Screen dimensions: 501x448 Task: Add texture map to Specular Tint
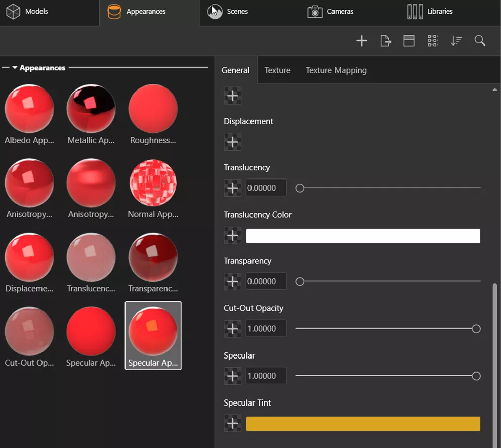coord(233,424)
